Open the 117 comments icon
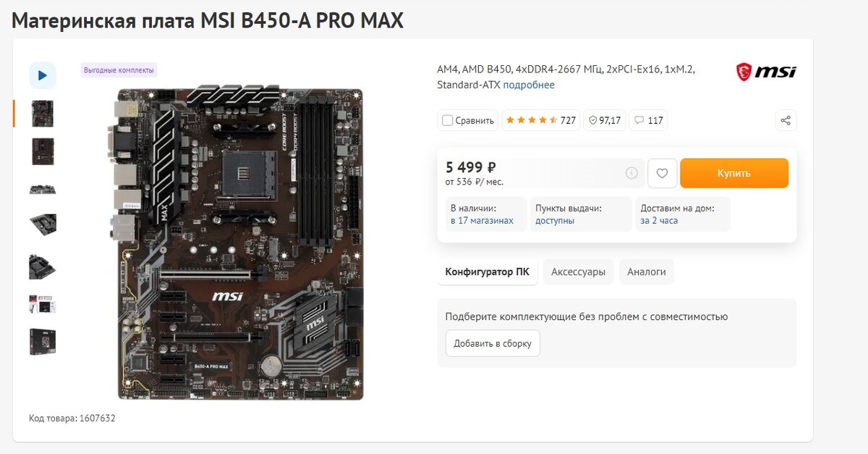The width and height of the screenshot is (868, 454). pyautogui.click(x=648, y=120)
